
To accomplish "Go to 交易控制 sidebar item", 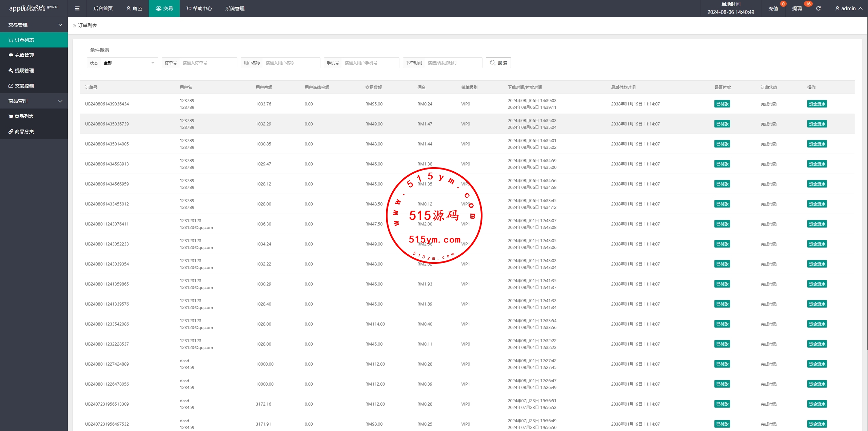I will (x=24, y=86).
